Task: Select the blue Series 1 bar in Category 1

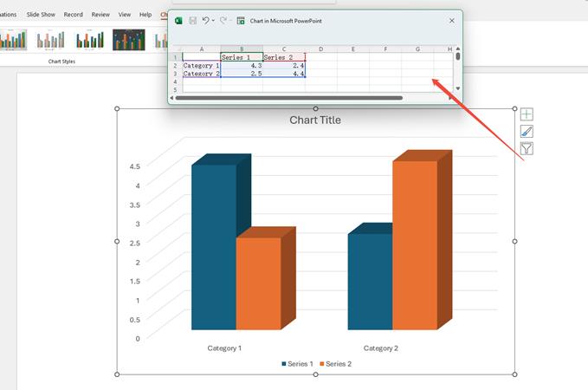Action: click(x=214, y=247)
